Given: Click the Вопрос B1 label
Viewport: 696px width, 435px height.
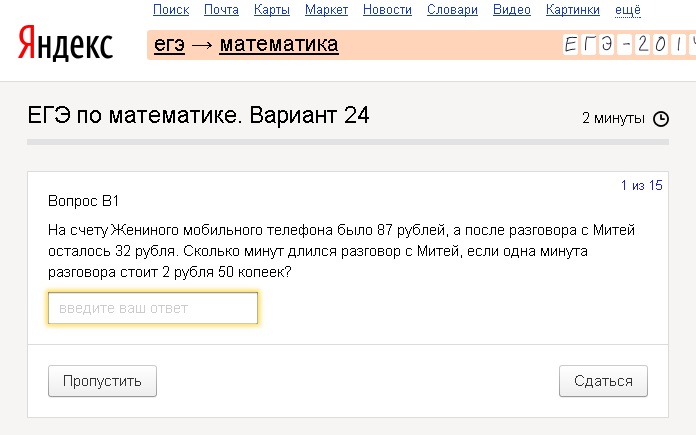Looking at the screenshot, I should coord(83,201).
